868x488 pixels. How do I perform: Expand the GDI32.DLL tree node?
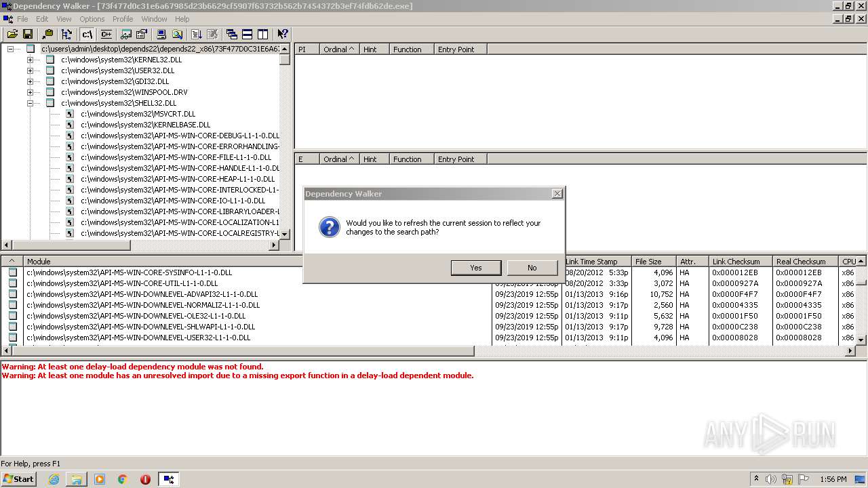[31, 81]
